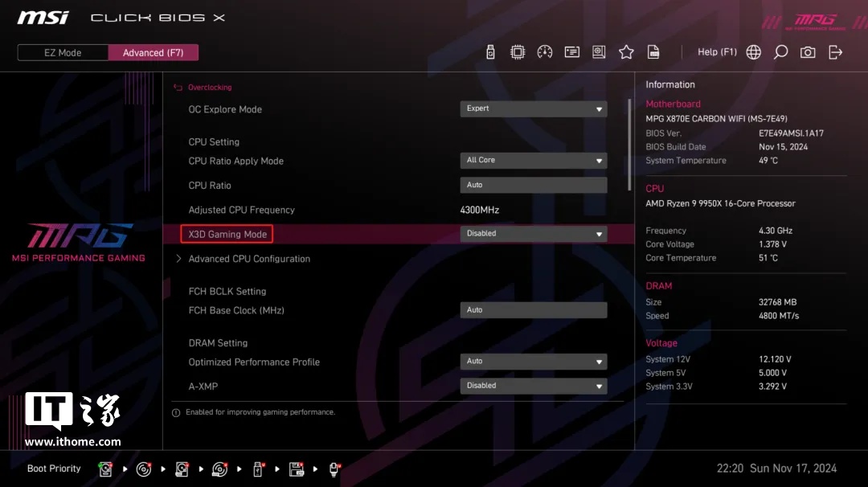
Task: Open the CPU chip settings icon
Action: point(518,52)
